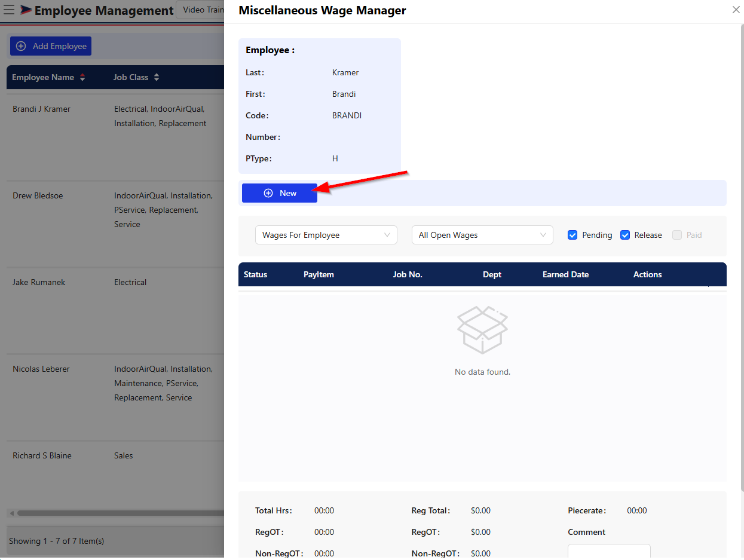744x560 pixels.
Task: Open the Wages For Employee dropdown
Action: pyautogui.click(x=326, y=235)
